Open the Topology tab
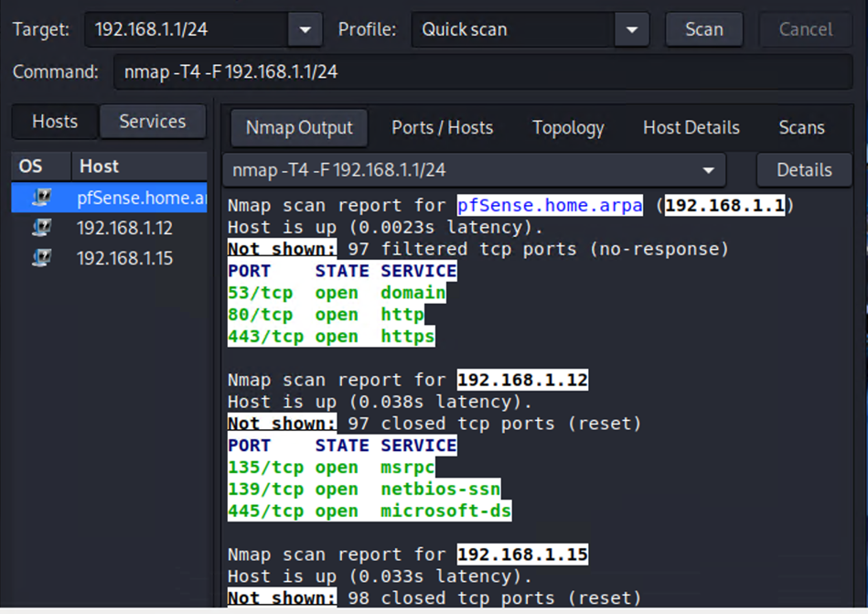The image size is (868, 614). tap(568, 128)
